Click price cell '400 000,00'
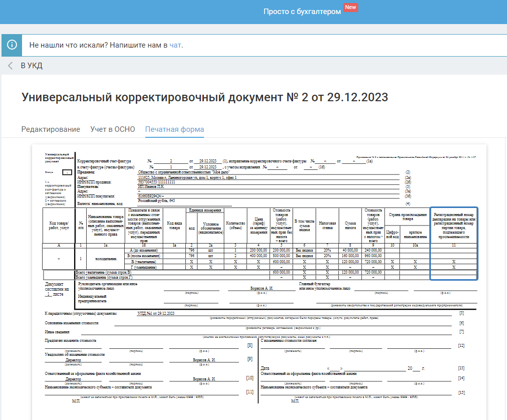Viewport: 507px width, 420px height. 259,256
